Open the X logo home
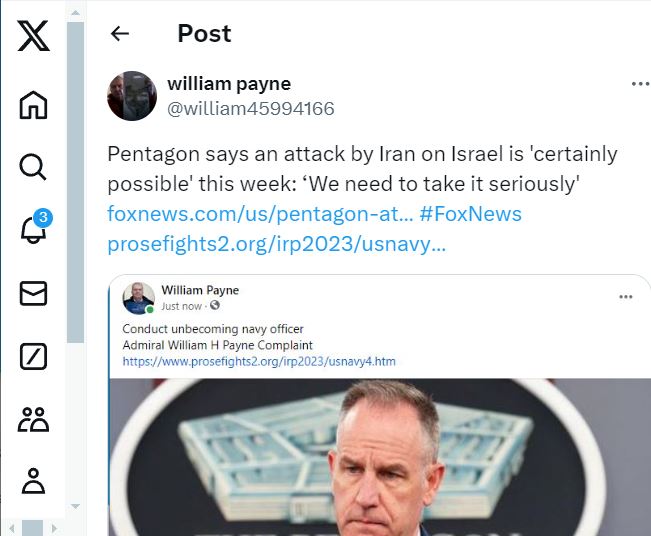 33,36
